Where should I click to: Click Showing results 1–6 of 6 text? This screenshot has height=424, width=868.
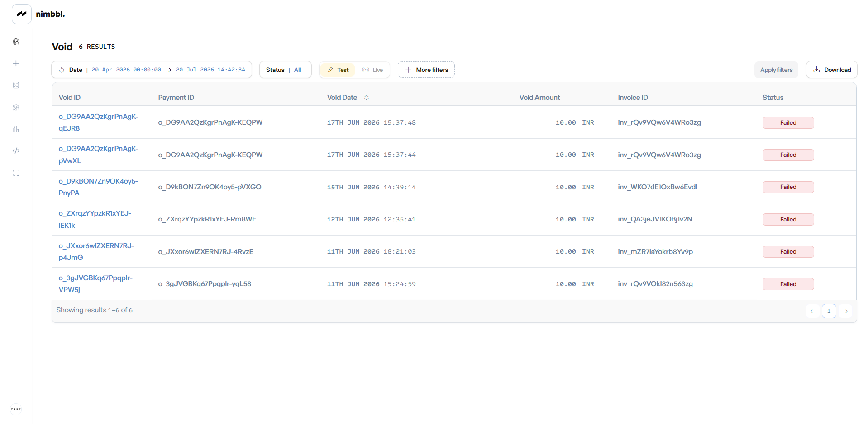[95, 311]
